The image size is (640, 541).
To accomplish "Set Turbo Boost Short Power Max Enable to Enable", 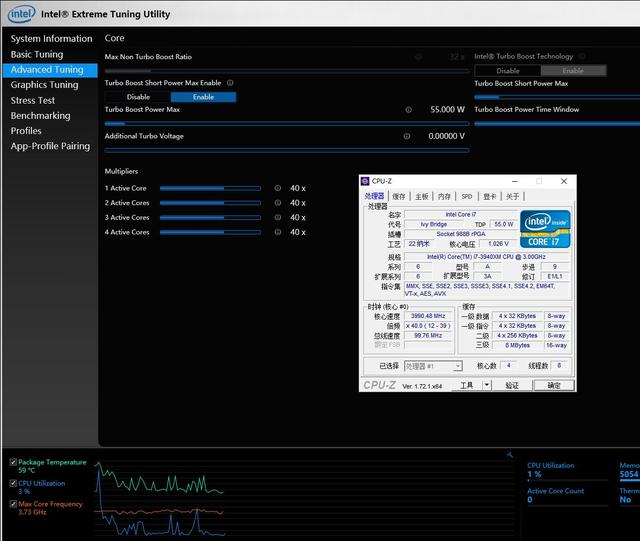I will tap(203, 97).
